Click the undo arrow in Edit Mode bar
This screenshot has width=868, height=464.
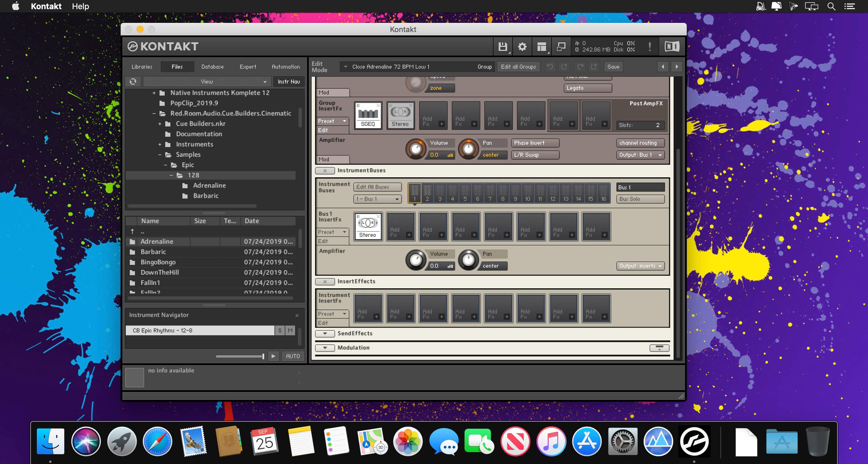[550, 67]
